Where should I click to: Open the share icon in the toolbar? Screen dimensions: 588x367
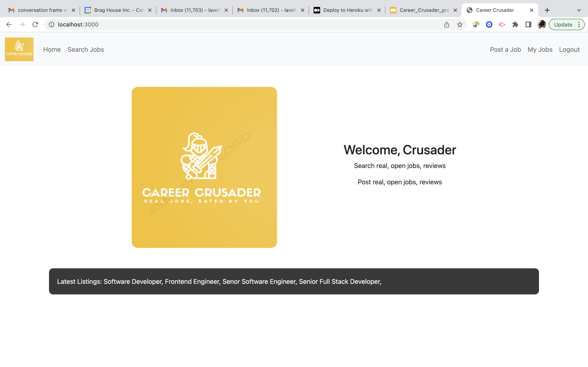coord(446,24)
